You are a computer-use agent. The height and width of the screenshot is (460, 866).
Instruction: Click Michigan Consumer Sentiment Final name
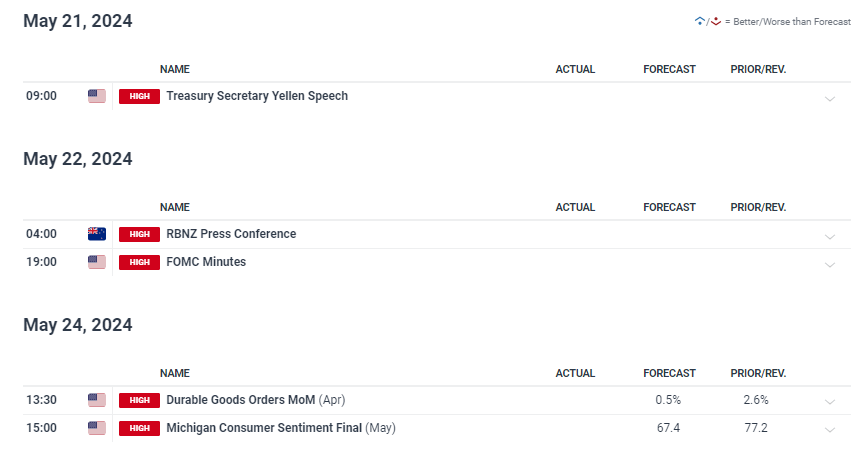tap(264, 428)
